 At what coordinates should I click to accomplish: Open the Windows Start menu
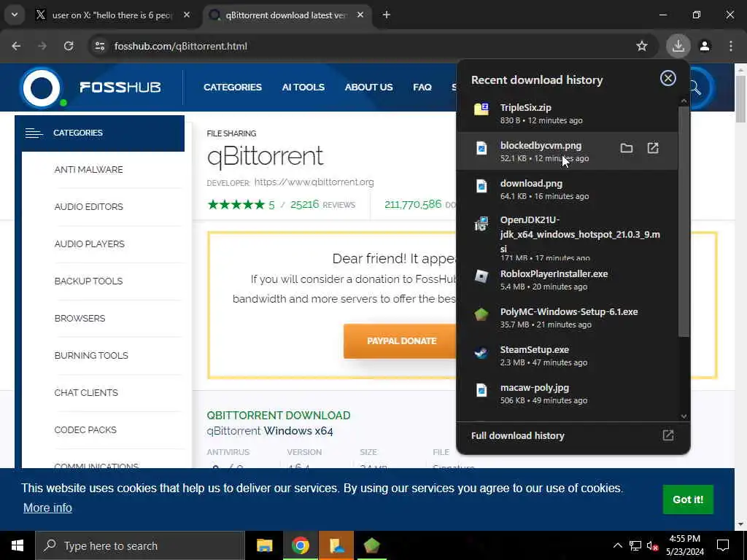[18, 545]
